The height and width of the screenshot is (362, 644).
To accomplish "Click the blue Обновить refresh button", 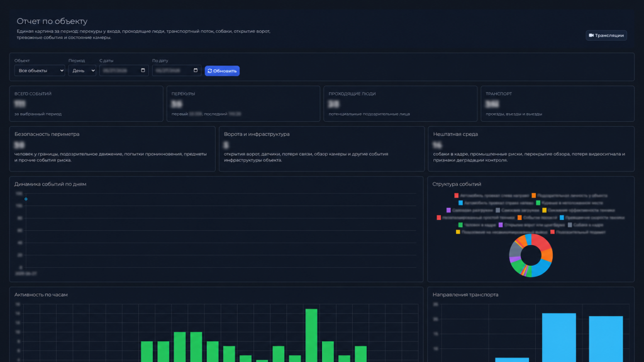I will (x=222, y=70).
